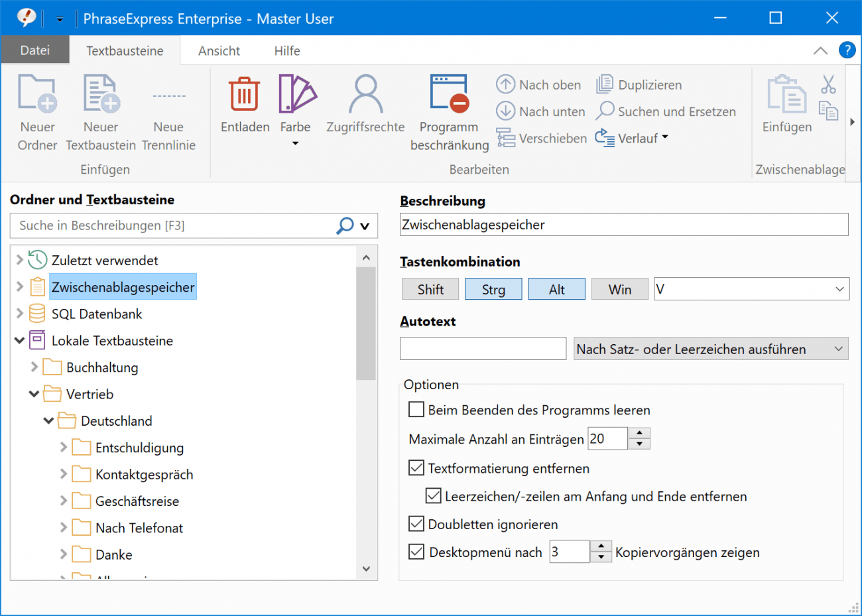
Task: Toggle the Win modifier button
Action: (x=619, y=289)
